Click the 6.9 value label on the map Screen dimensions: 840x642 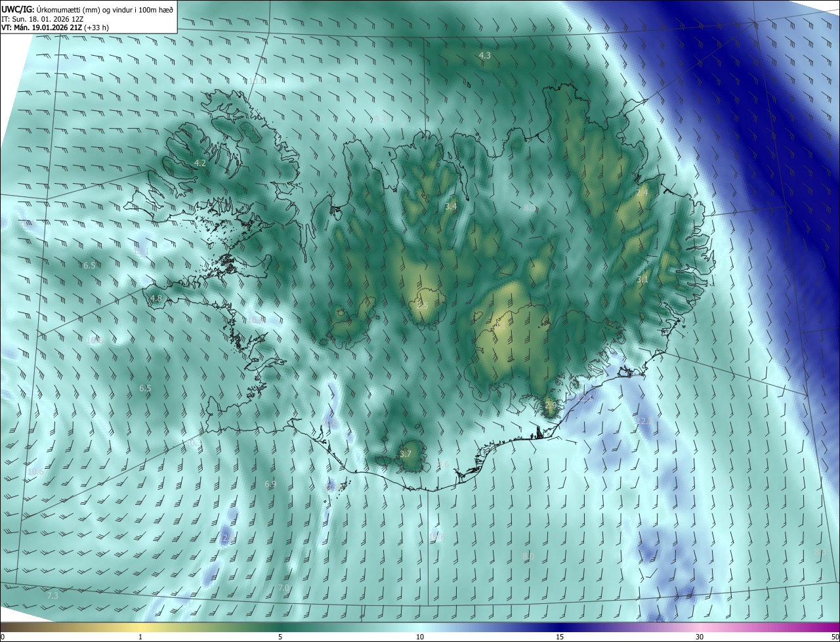270,484
